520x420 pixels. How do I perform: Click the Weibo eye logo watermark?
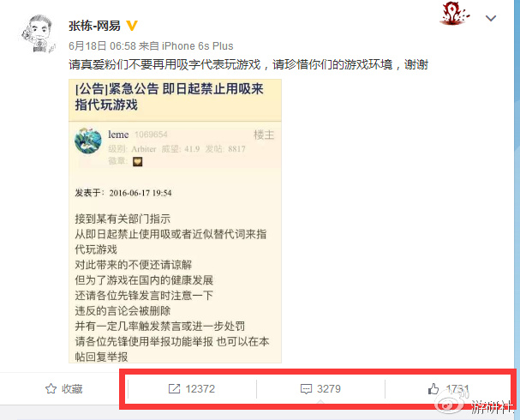pos(451,402)
